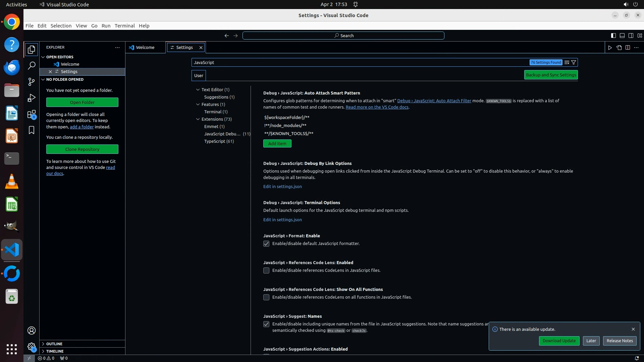Image resolution: width=644 pixels, height=362 pixels.
Task: Click the Manage gear icon
Action: click(x=32, y=347)
